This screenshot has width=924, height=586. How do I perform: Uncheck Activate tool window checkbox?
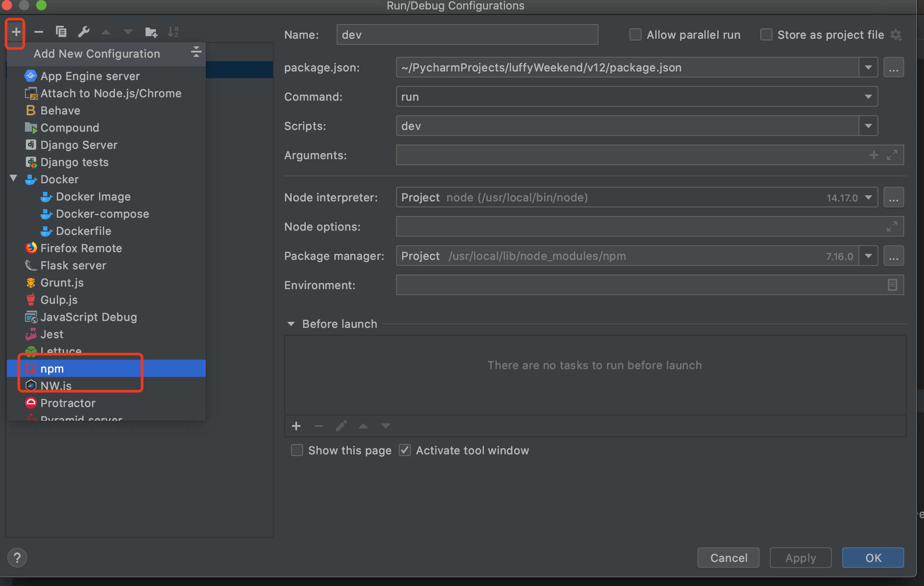click(405, 450)
